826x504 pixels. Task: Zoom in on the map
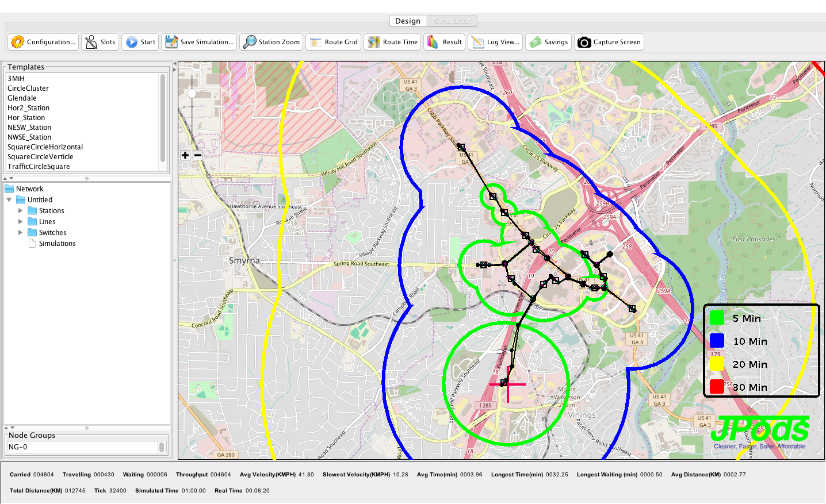click(x=185, y=155)
